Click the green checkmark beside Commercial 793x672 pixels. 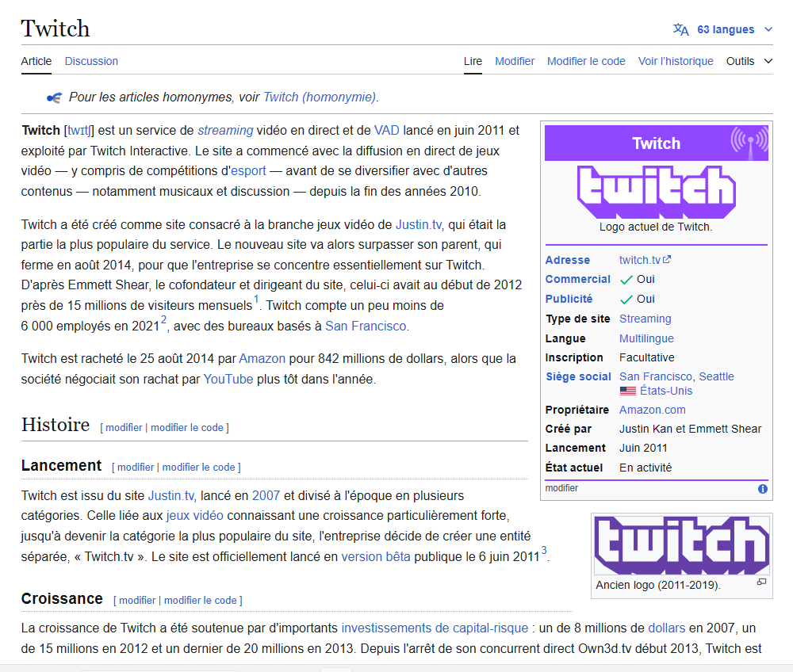[x=626, y=280]
